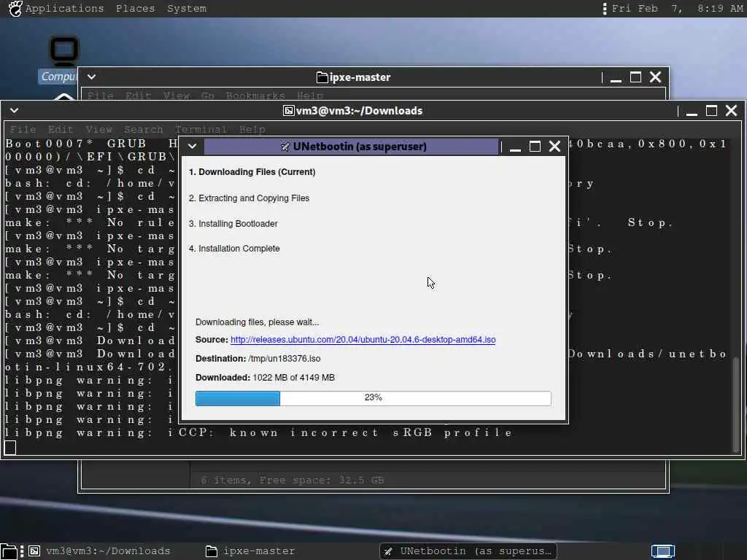Click the folder icon in ipxe-master title bar
Image resolution: width=747 pixels, height=560 pixels.
click(x=322, y=77)
